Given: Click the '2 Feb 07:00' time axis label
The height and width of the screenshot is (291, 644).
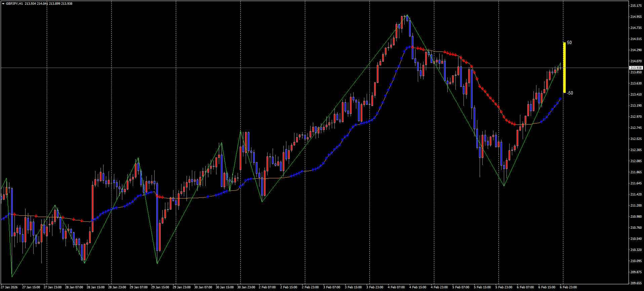Looking at the screenshot, I should (267, 287).
